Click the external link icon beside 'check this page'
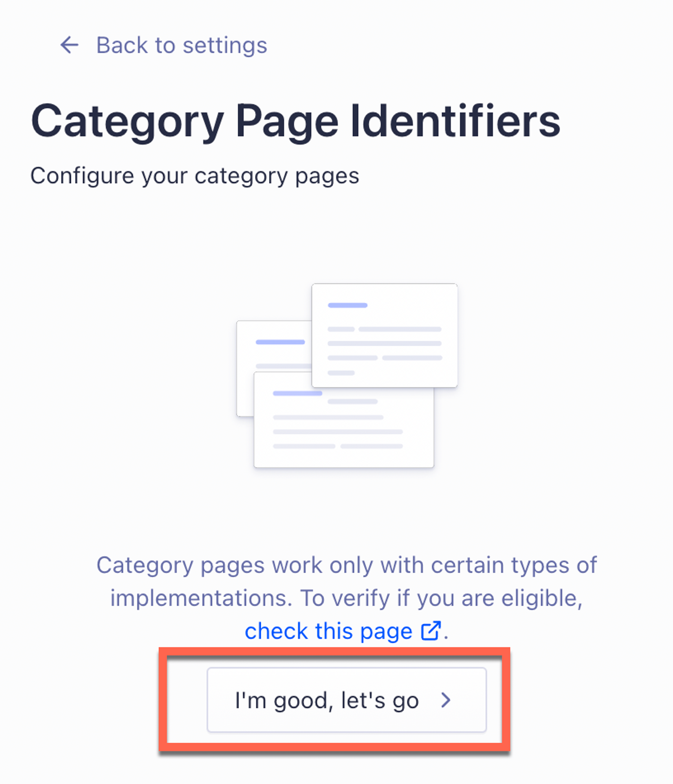Image resolution: width=673 pixels, height=784 pixels. click(431, 631)
